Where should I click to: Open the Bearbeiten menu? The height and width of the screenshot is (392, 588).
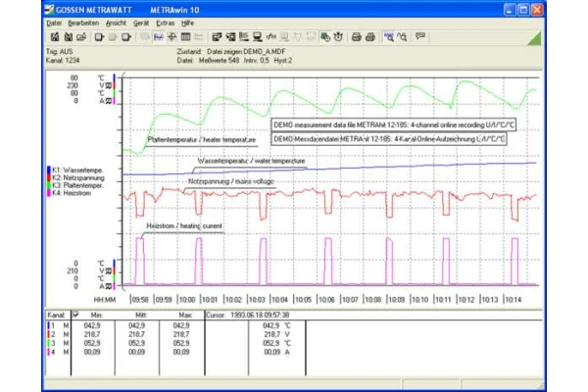[83, 24]
